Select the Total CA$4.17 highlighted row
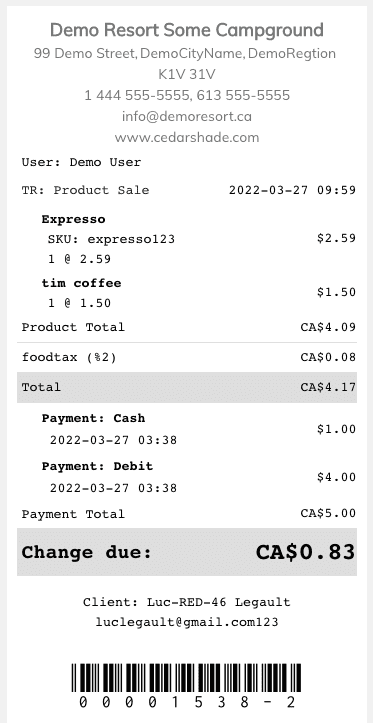This screenshot has width=373, height=723. pyautogui.click(x=187, y=387)
